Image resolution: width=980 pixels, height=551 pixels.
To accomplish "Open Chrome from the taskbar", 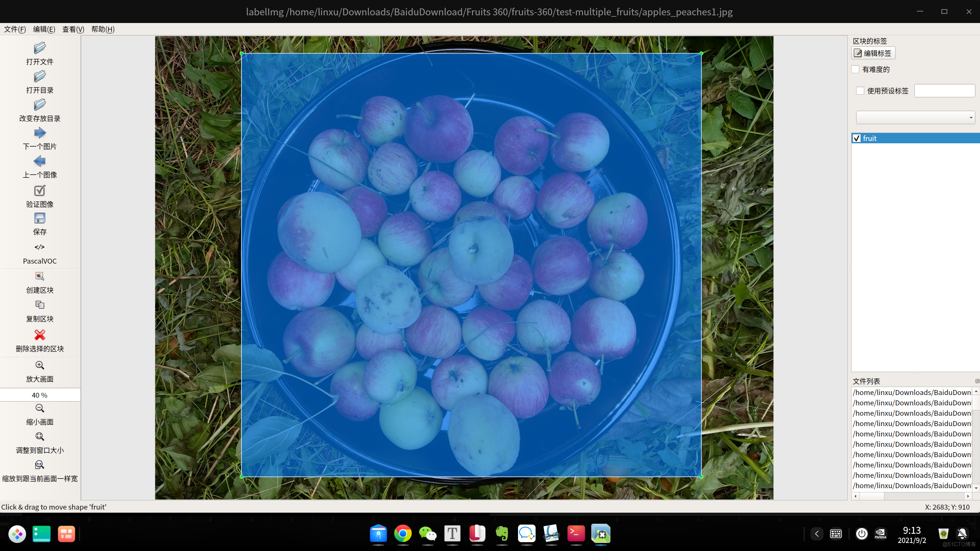I will (x=403, y=534).
